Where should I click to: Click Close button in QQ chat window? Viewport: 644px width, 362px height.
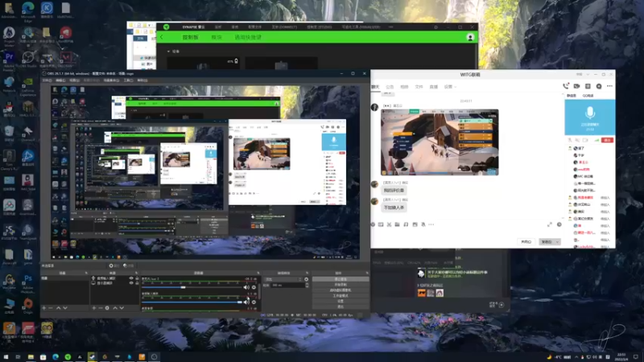coord(526,242)
